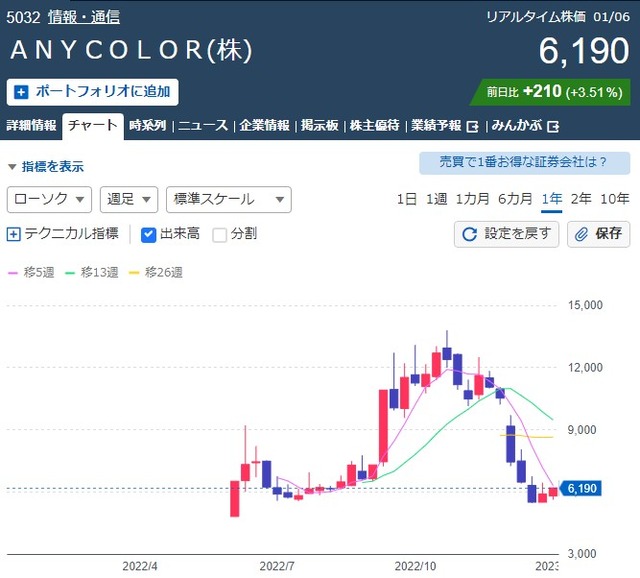Click the external link icon beside みんかぶ
Screen dimensions: 640x578
pyautogui.click(x=553, y=127)
